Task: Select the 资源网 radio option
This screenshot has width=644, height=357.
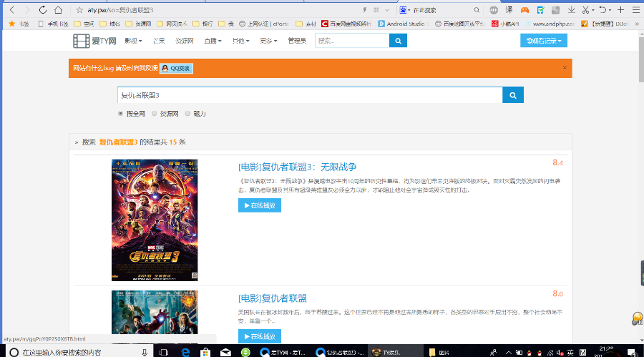Action: 154,113
